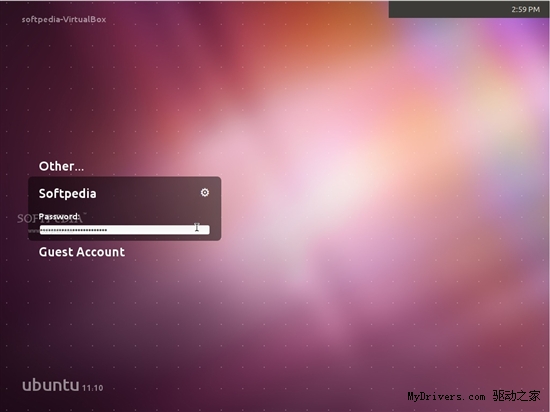Image resolution: width=550 pixels, height=412 pixels.
Task: Click the ubuntu logo
Action: point(51,385)
